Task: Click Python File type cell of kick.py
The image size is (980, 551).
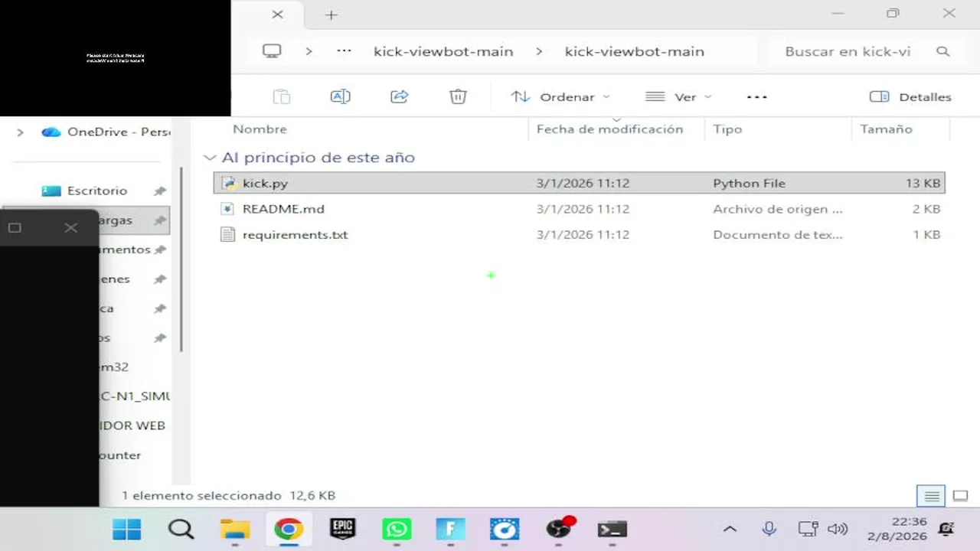Action: pos(749,183)
